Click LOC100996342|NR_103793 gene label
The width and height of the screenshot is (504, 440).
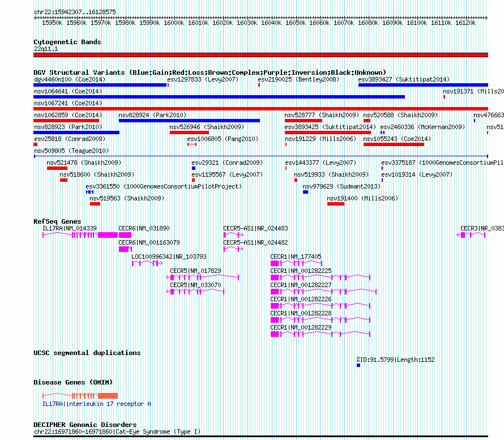click(169, 257)
